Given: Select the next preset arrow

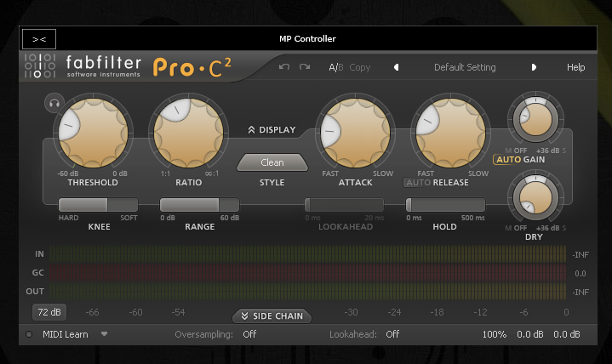Looking at the screenshot, I should [x=534, y=67].
